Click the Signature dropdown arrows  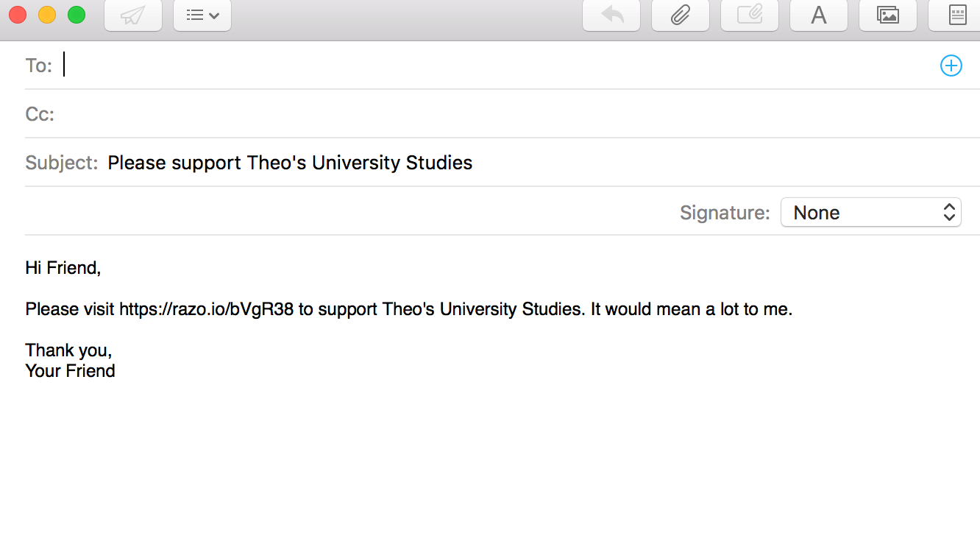(949, 213)
